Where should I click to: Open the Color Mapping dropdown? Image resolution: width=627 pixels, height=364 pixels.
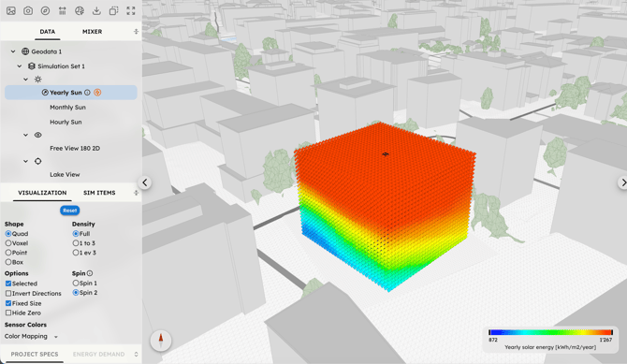coord(31,337)
